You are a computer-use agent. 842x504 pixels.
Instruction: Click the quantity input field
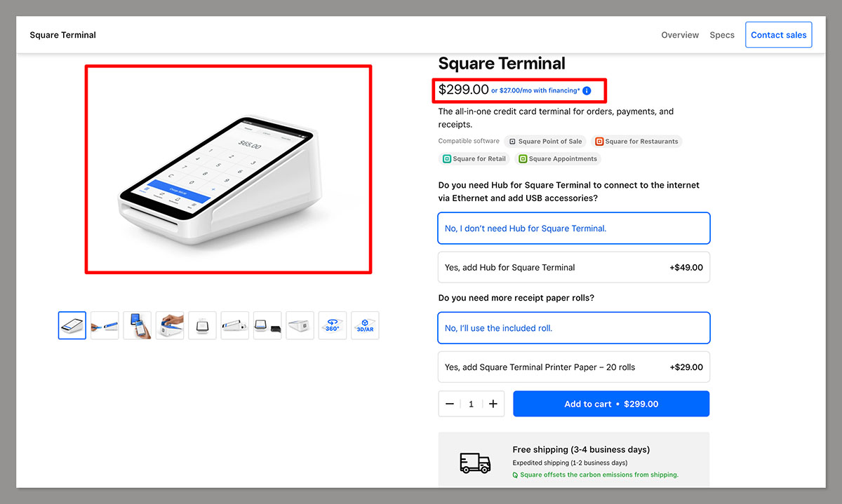pos(471,404)
